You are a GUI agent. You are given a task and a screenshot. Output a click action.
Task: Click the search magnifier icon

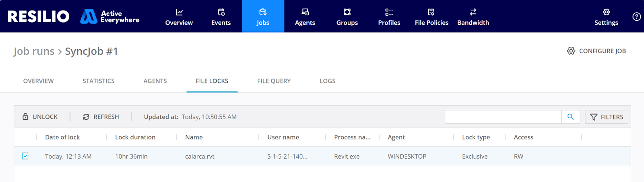click(x=570, y=117)
